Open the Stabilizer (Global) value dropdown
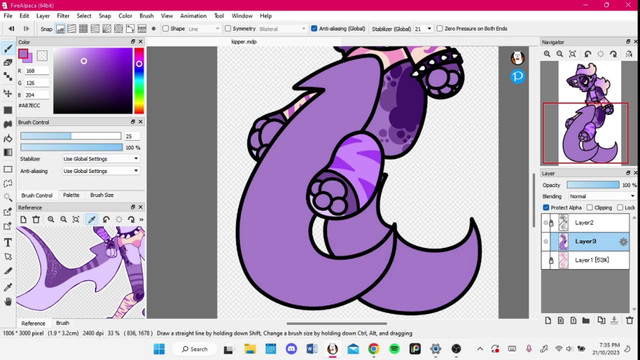Image resolution: width=640 pixels, height=360 pixels. point(423,29)
